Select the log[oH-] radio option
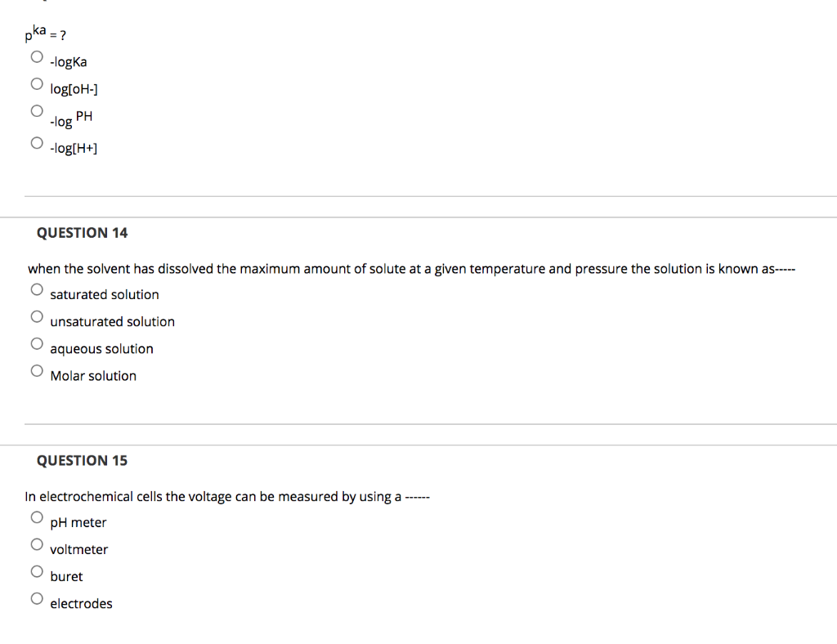This screenshot has width=837, height=644. coord(37,83)
